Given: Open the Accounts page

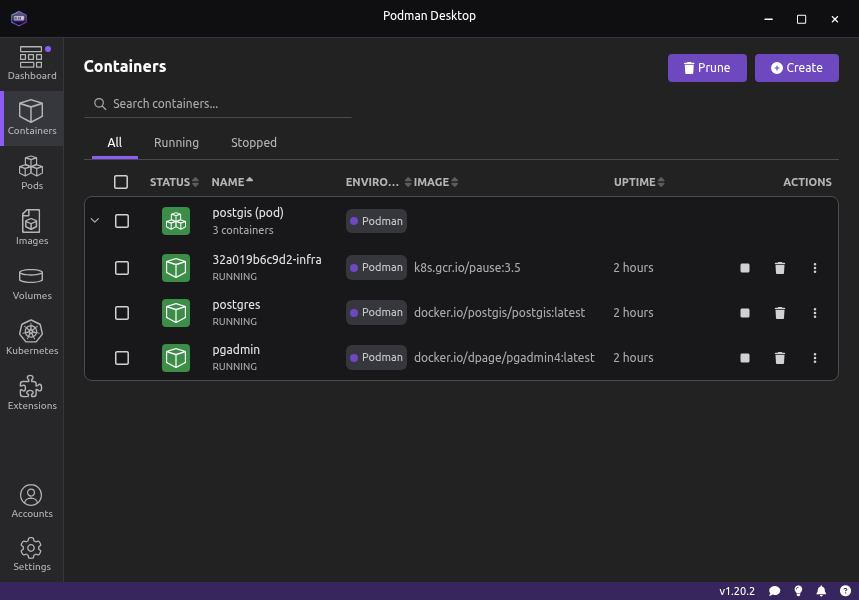Looking at the screenshot, I should tap(32, 501).
